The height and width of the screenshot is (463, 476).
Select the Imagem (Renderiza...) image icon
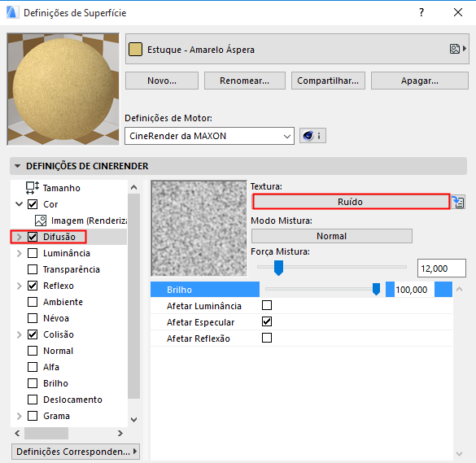(41, 221)
